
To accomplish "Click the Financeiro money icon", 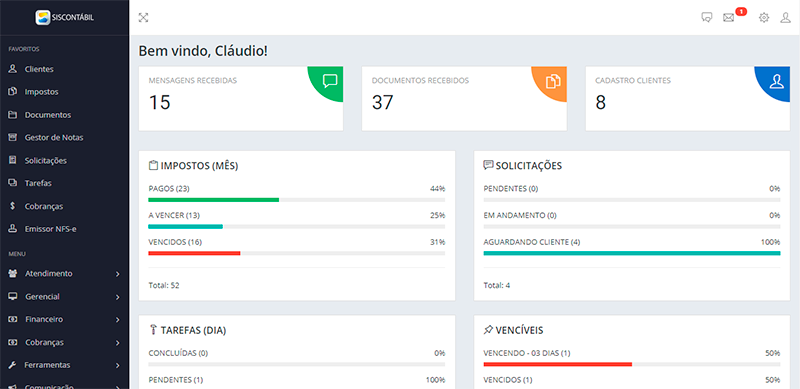I will click(x=13, y=319).
